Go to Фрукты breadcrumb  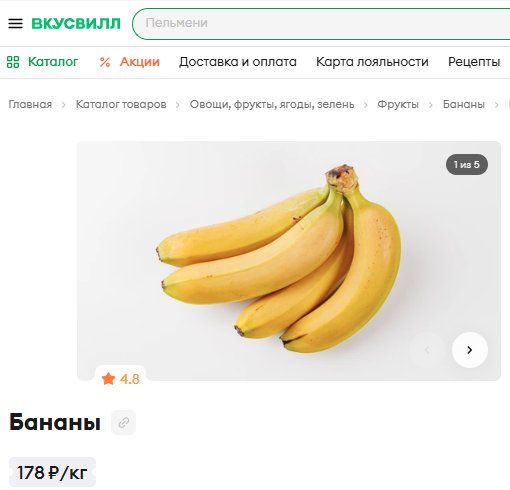(x=398, y=104)
